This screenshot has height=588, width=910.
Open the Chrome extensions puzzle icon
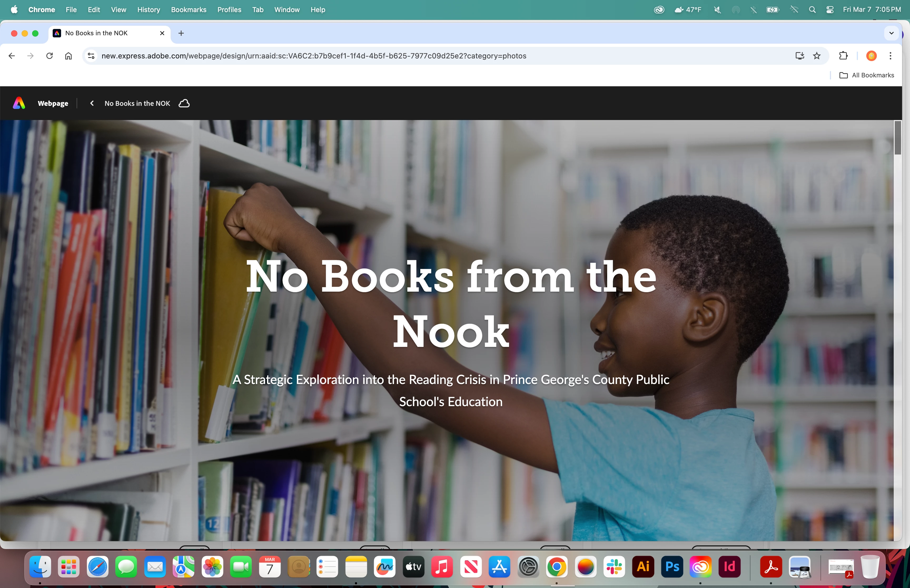(843, 56)
